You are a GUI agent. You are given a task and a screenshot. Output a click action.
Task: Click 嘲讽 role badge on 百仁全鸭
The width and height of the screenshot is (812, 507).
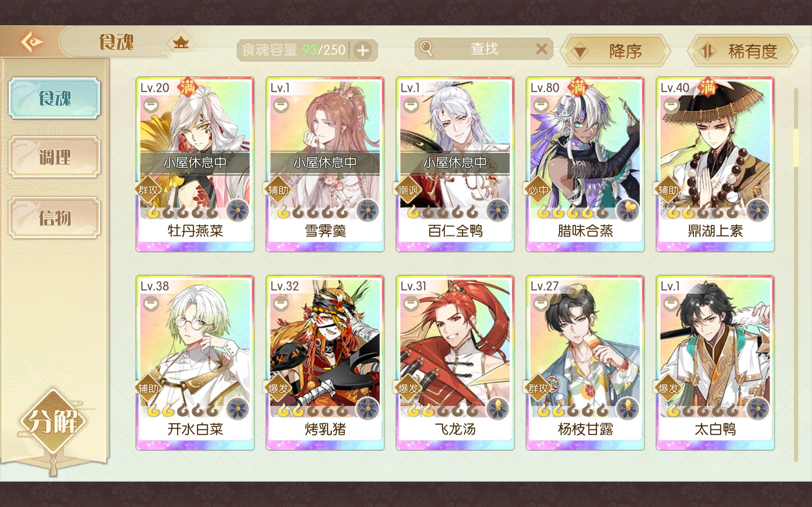click(408, 190)
